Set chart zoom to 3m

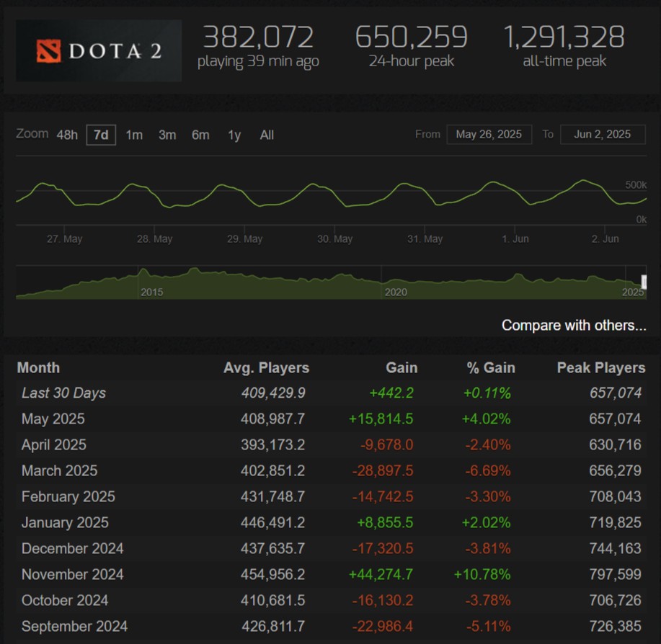tap(167, 135)
